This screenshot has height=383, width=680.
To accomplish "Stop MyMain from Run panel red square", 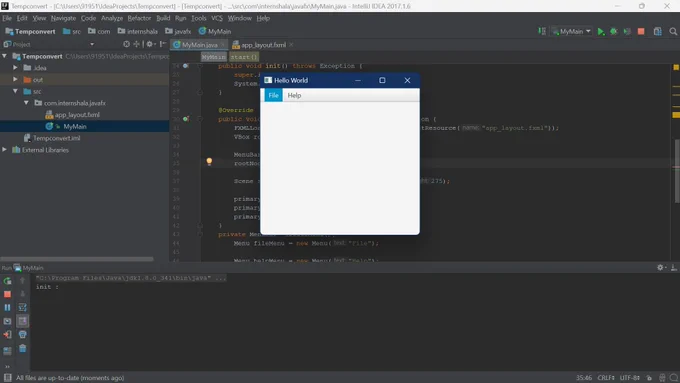I will pyautogui.click(x=7, y=294).
